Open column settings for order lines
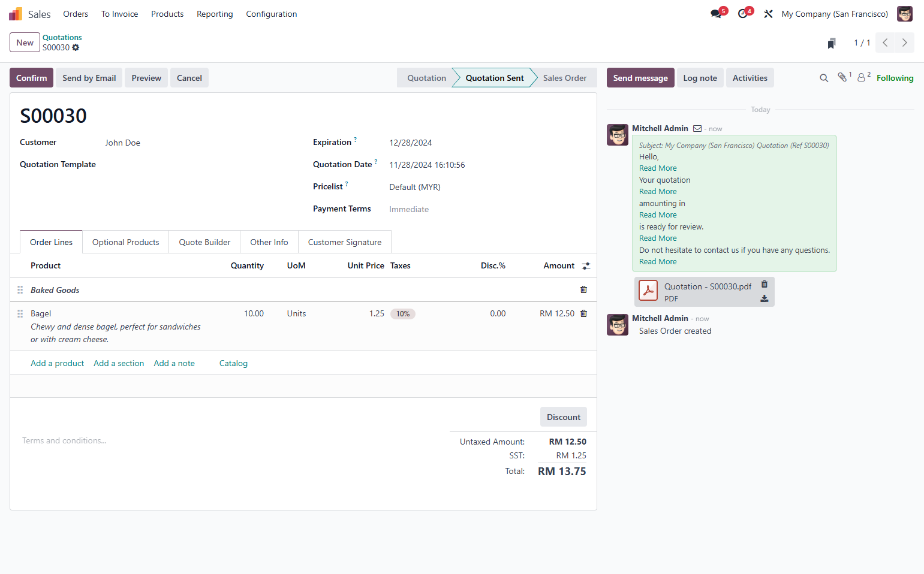 coord(586,265)
